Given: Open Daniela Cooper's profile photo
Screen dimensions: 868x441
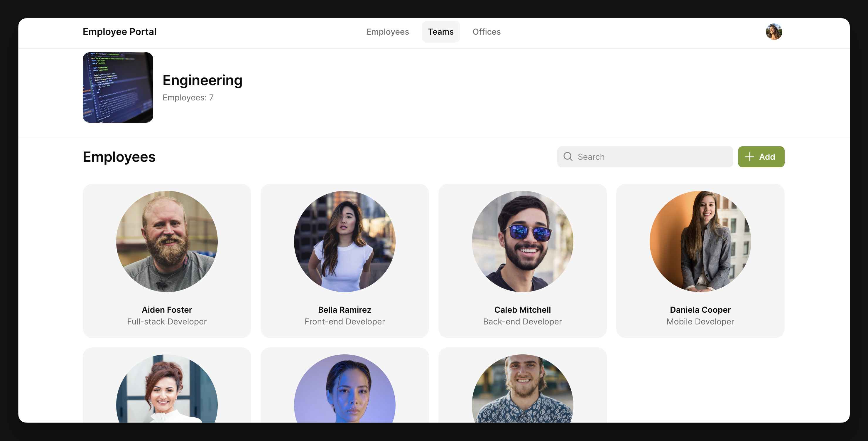Looking at the screenshot, I should coord(700,241).
